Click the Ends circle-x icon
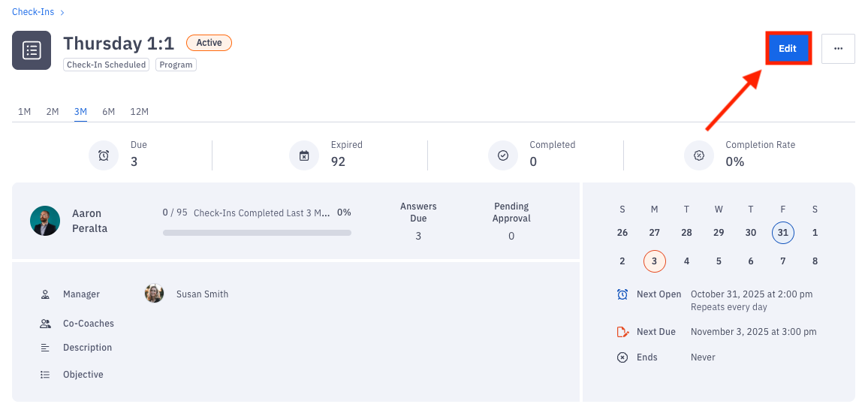Screen dimensions: 868x410 pos(622,357)
